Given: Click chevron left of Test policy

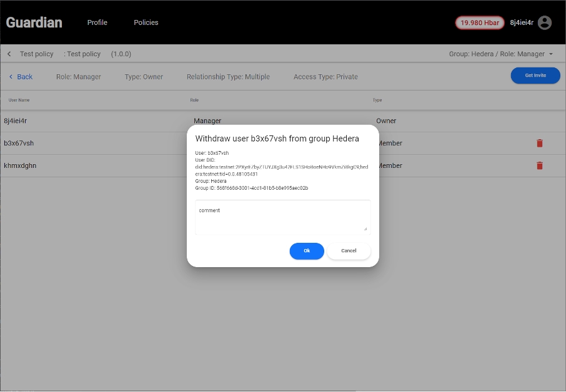Looking at the screenshot, I should [9, 54].
